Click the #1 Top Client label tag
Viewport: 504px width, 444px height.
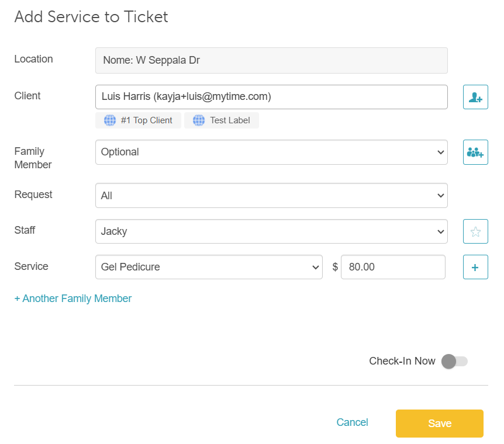click(146, 120)
